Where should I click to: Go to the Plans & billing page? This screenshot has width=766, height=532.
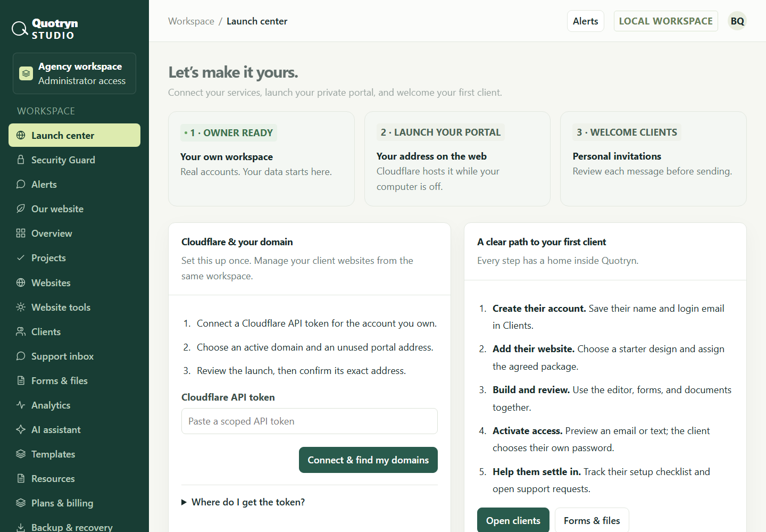pyautogui.click(x=74, y=503)
